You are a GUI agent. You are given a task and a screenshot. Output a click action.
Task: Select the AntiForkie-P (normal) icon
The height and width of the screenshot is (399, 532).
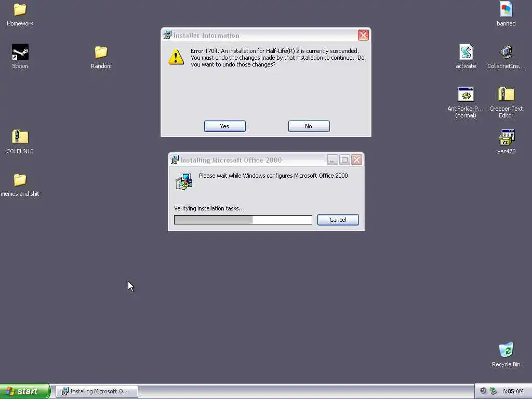click(465, 95)
